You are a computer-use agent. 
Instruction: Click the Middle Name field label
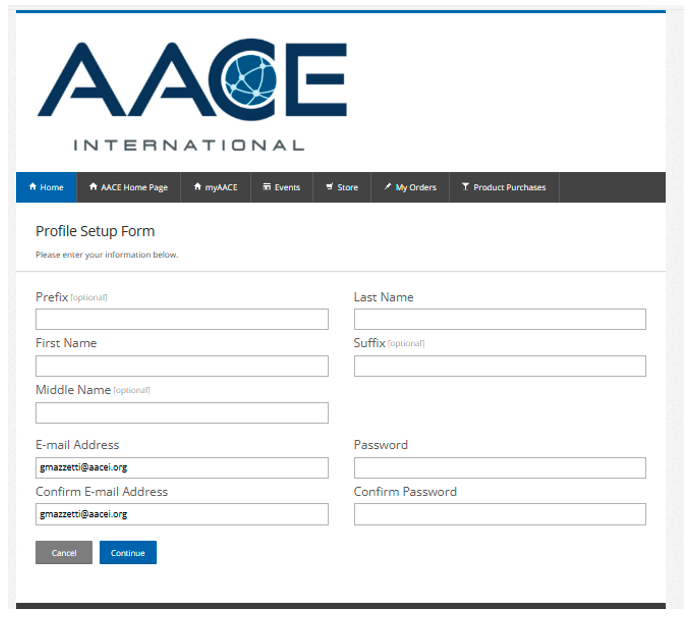click(x=73, y=390)
